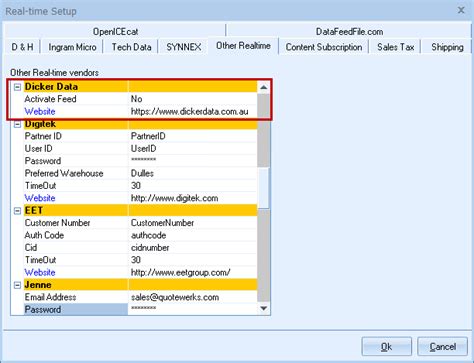Edit Preferred Warehouse value Dulles

coord(193,174)
